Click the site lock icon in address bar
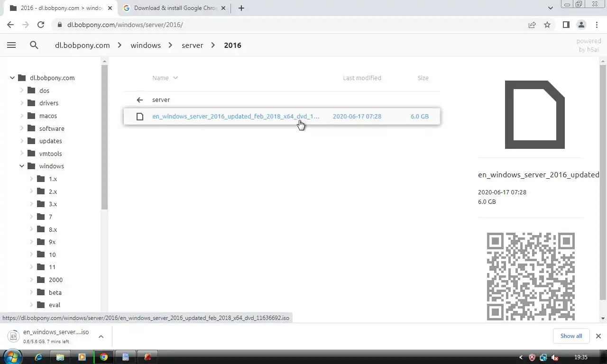 pyautogui.click(x=59, y=25)
